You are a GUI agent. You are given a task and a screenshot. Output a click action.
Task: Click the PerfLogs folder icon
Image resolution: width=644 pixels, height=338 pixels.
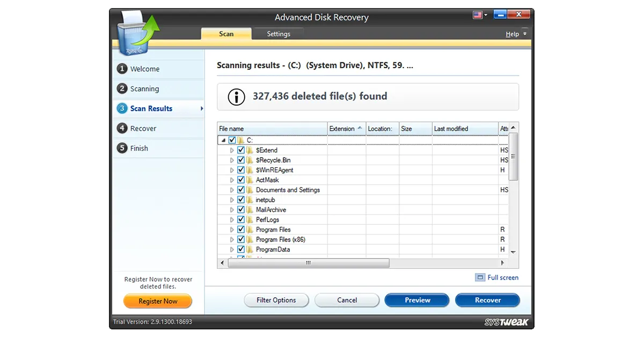tap(250, 219)
